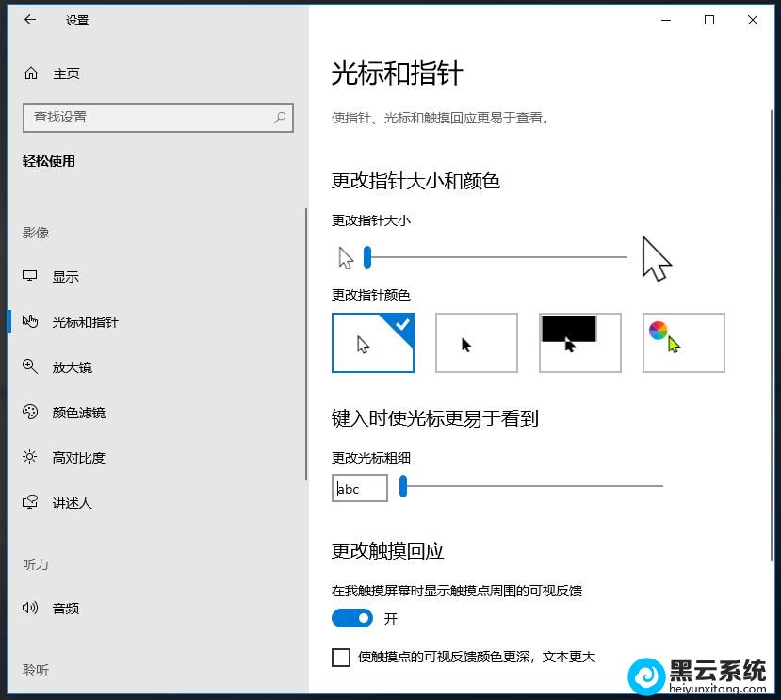This screenshot has width=781, height=700.
Task: Open 放大镜 (Magnifier) settings
Action: [x=30, y=367]
